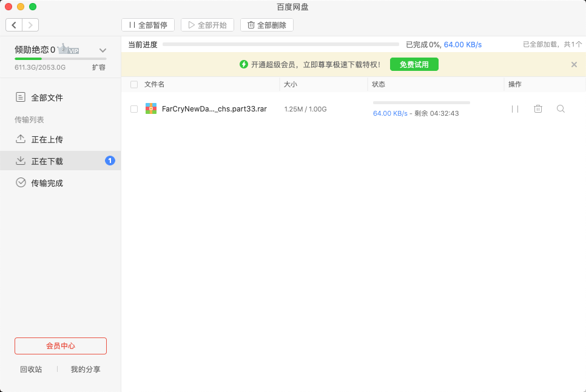Click the blue download count badge
The image size is (586, 392).
(x=110, y=161)
